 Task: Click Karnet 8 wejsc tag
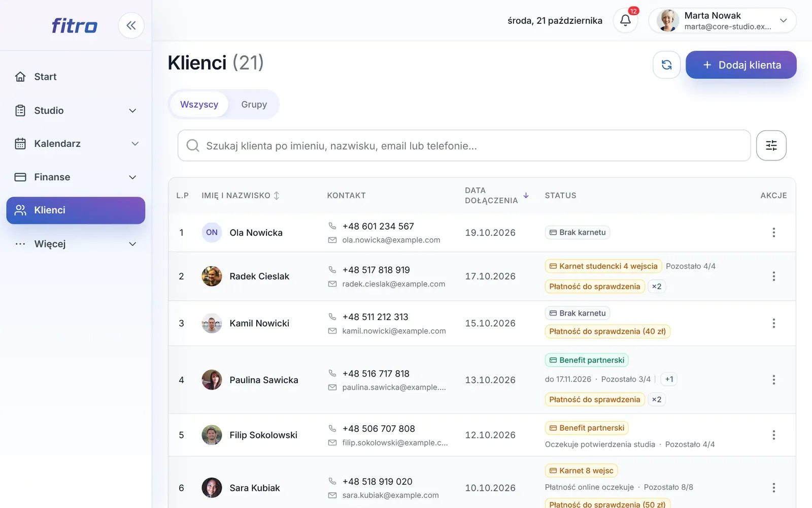[x=581, y=471]
